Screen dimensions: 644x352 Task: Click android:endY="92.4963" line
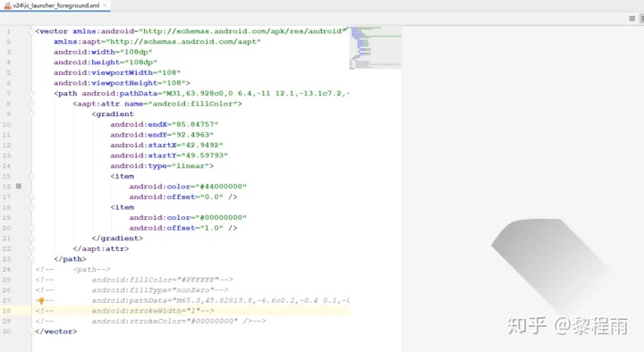[162, 135]
